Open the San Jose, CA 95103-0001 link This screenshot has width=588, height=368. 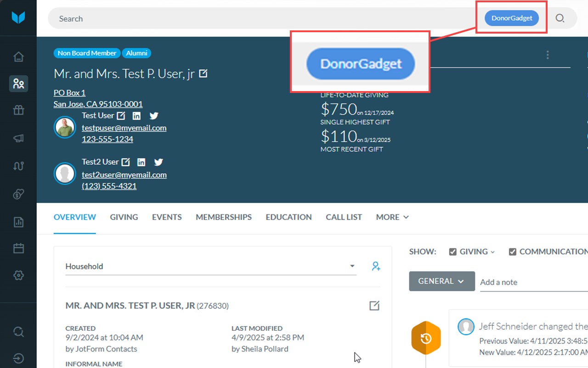(x=98, y=104)
